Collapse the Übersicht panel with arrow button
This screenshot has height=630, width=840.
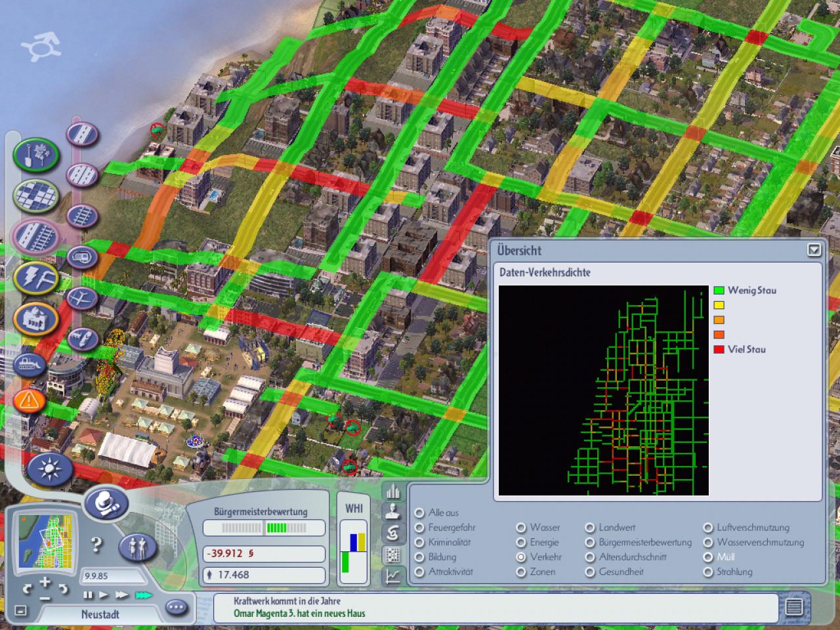[814, 249]
